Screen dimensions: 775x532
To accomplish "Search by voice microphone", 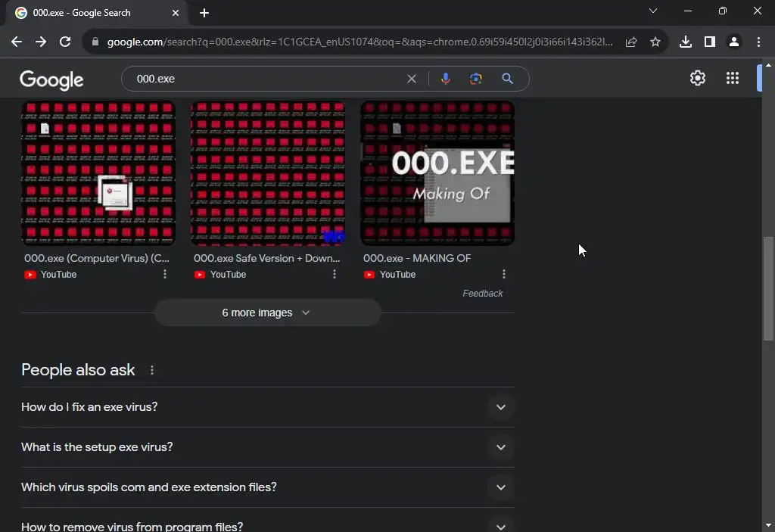I will 445,79.
